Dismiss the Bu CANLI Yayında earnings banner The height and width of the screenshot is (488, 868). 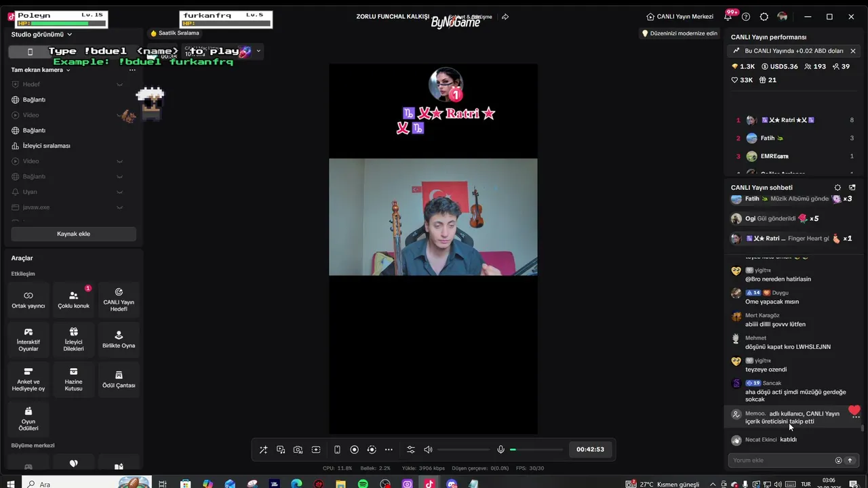[853, 51]
